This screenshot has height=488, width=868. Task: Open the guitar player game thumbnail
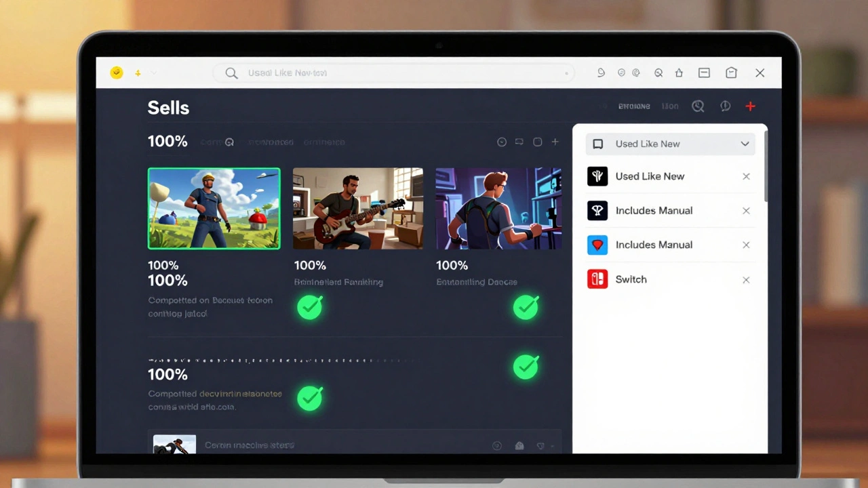(357, 209)
